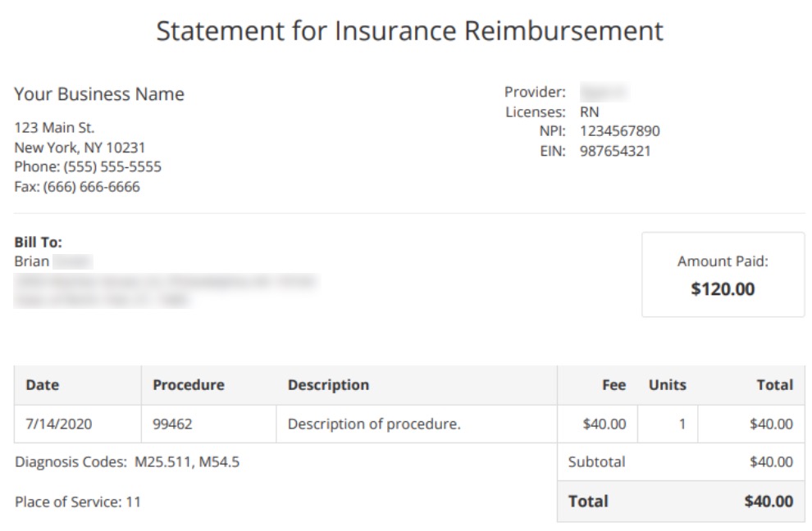Click the Description of procedure cell

point(417,424)
